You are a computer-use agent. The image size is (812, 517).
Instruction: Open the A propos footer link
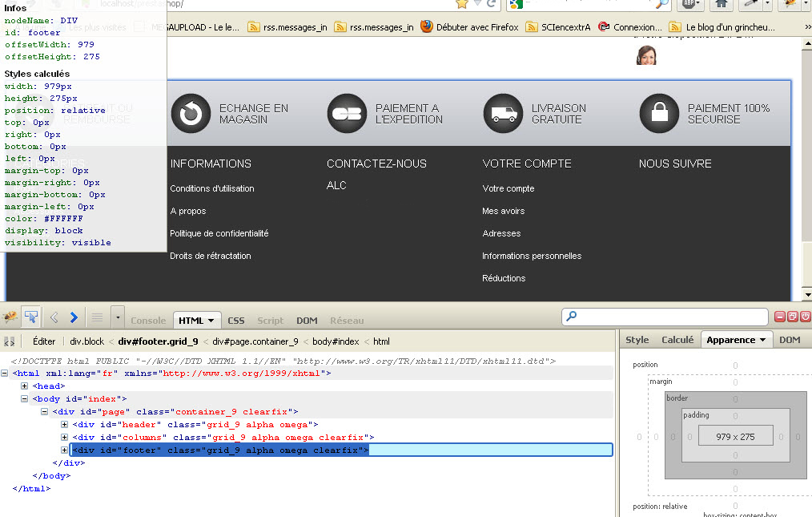click(188, 211)
